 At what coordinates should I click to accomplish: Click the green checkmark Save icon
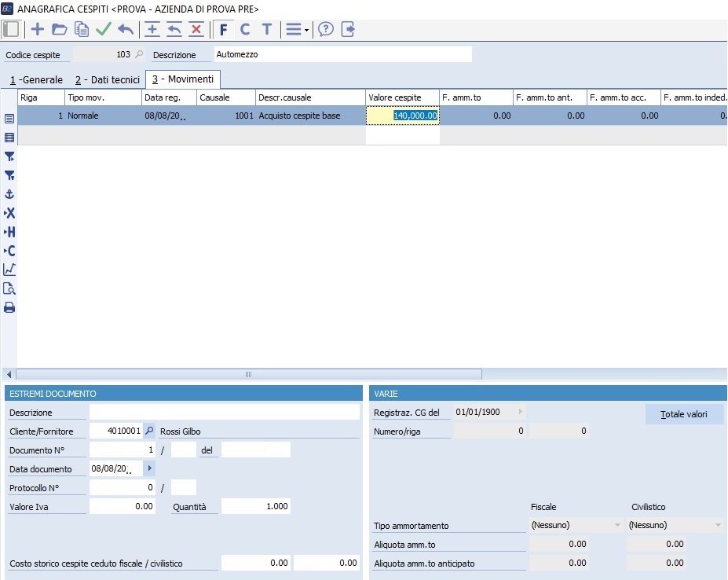pos(103,30)
